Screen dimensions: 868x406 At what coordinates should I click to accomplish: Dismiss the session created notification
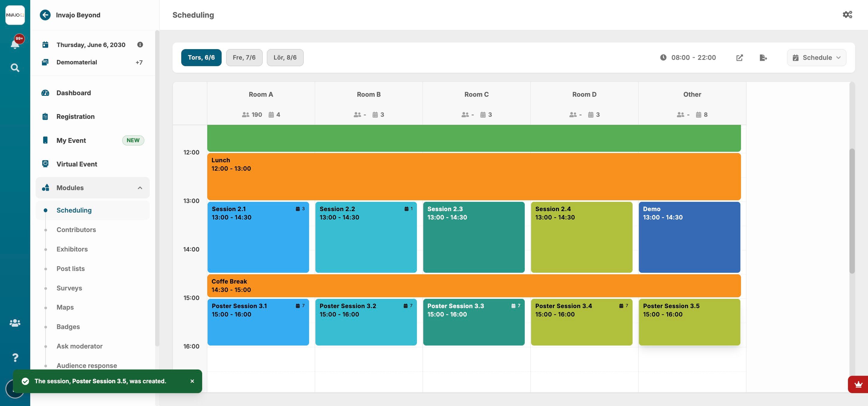tap(192, 381)
